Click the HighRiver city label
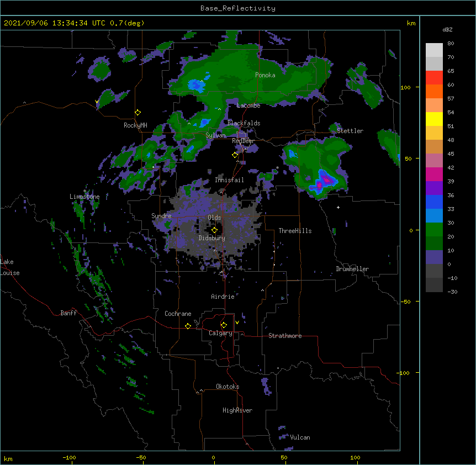476x465 pixels. click(237, 410)
